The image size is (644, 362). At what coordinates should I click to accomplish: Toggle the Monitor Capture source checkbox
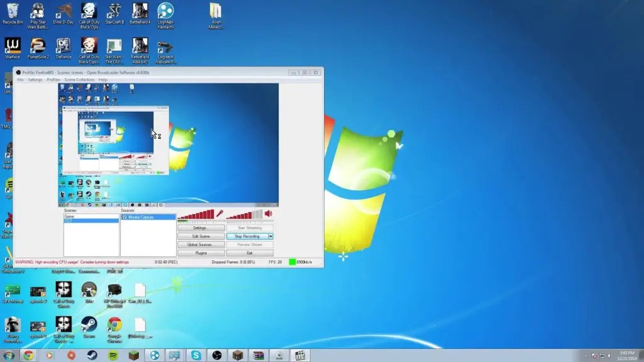click(125, 217)
